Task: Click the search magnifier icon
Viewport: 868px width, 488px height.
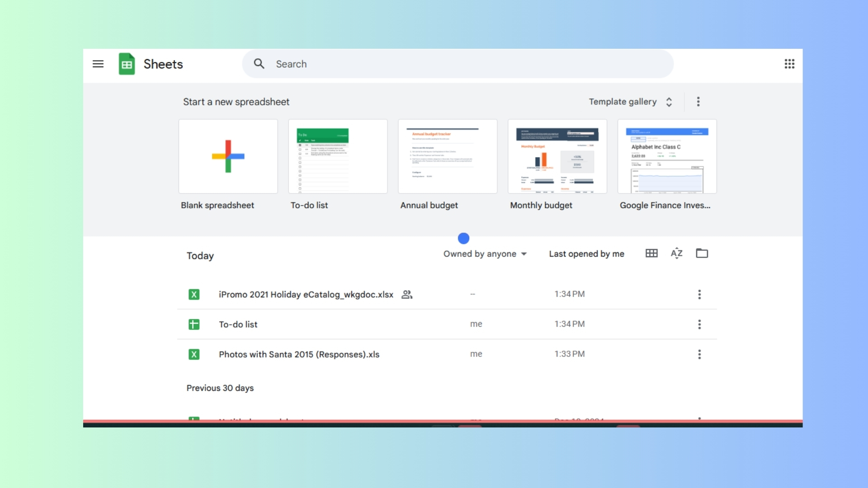Action: click(x=259, y=64)
